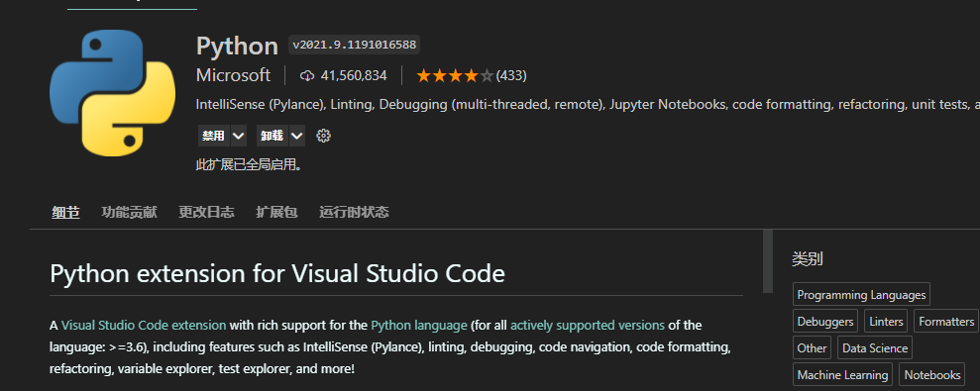The height and width of the screenshot is (391, 980).
Task: Click the 禁用 button
Action: (x=213, y=136)
